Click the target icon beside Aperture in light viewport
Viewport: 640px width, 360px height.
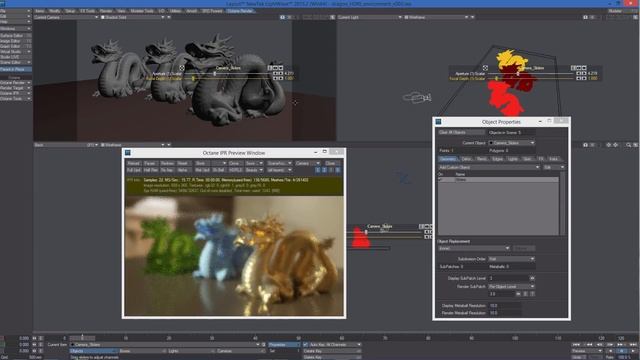485,68
